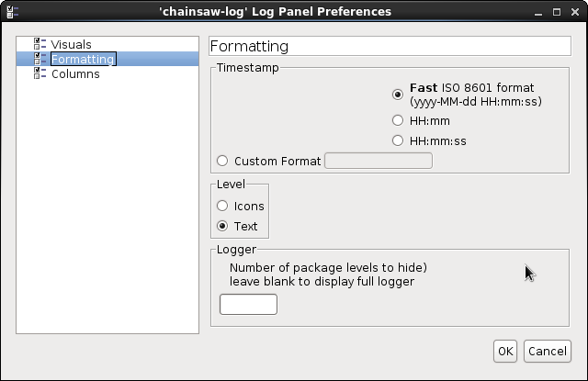Click Cancel to discard changes
The height and width of the screenshot is (381, 588).
(x=547, y=351)
